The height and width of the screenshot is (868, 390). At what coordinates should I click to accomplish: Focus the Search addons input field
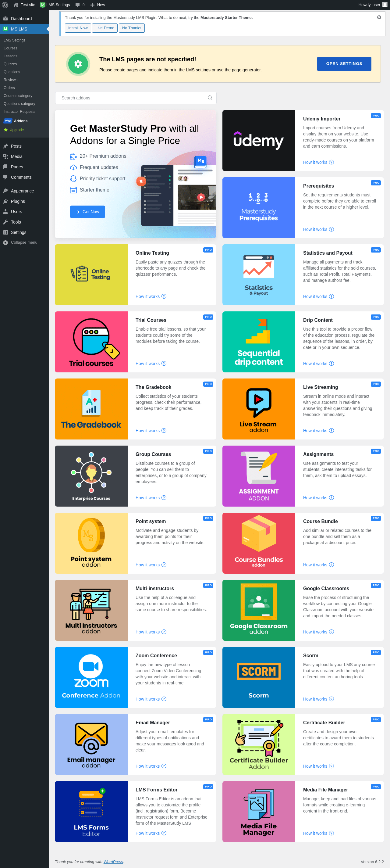(x=136, y=98)
